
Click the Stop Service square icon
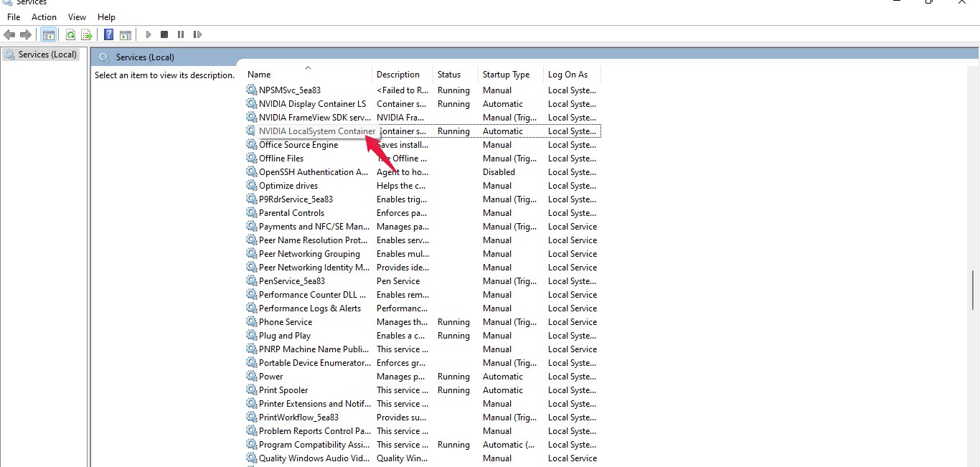tap(164, 34)
